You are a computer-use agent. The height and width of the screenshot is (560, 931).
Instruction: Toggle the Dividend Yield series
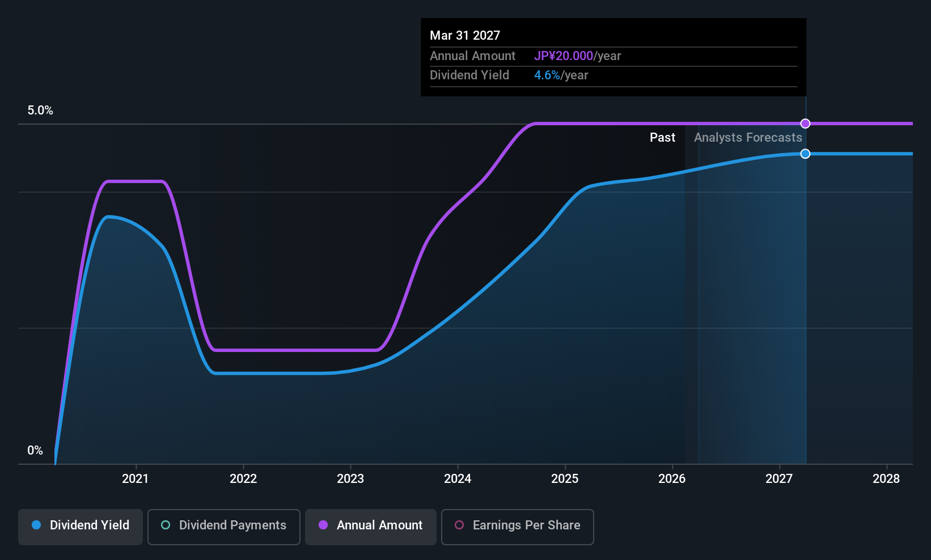coord(81,527)
